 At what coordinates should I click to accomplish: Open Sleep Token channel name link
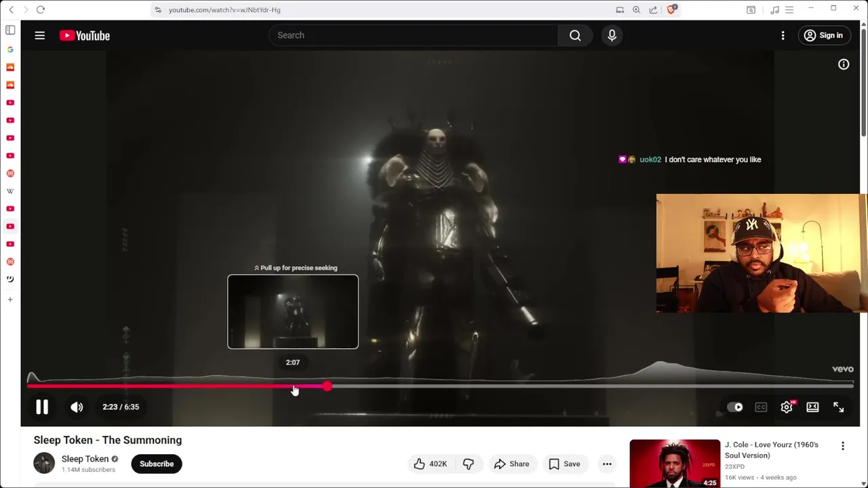click(85, 459)
